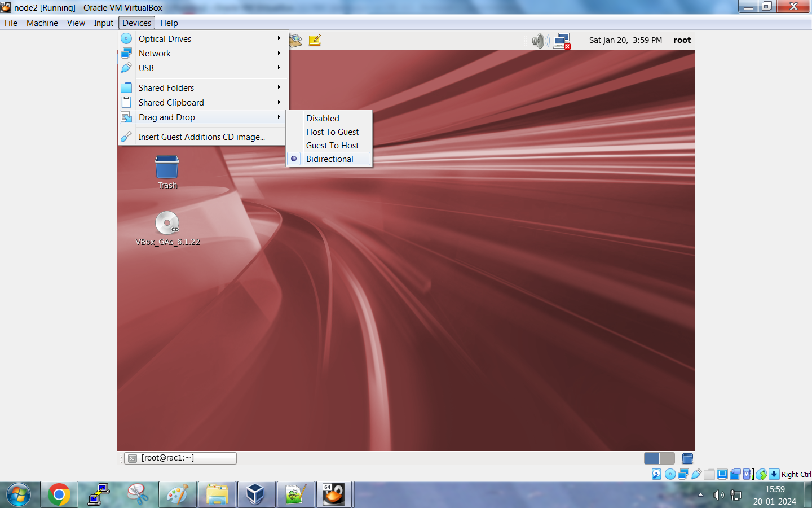Image resolution: width=812 pixels, height=508 pixels.
Task: Choose Insert Guest Additions CD image
Action: point(203,137)
